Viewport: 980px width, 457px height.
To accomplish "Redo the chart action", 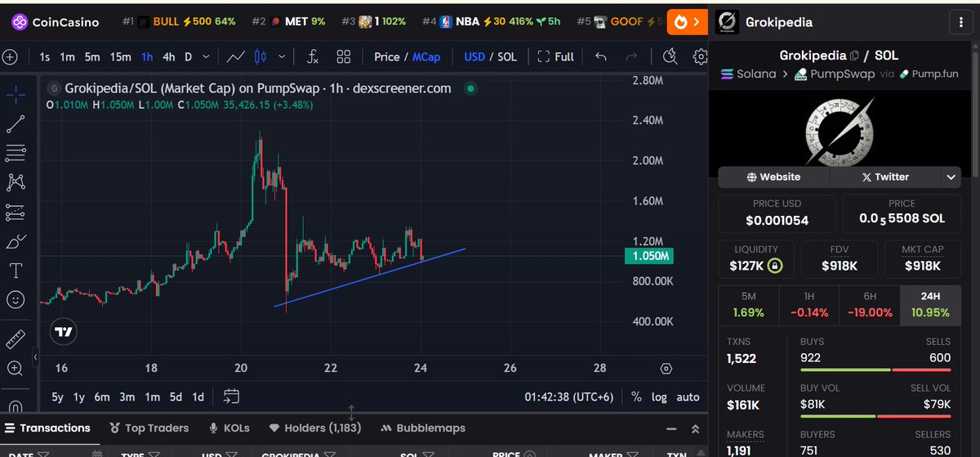I will point(630,57).
